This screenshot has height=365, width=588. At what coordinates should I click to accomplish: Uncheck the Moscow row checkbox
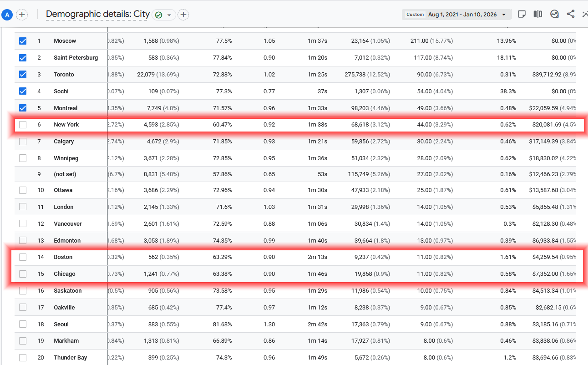coord(23,41)
